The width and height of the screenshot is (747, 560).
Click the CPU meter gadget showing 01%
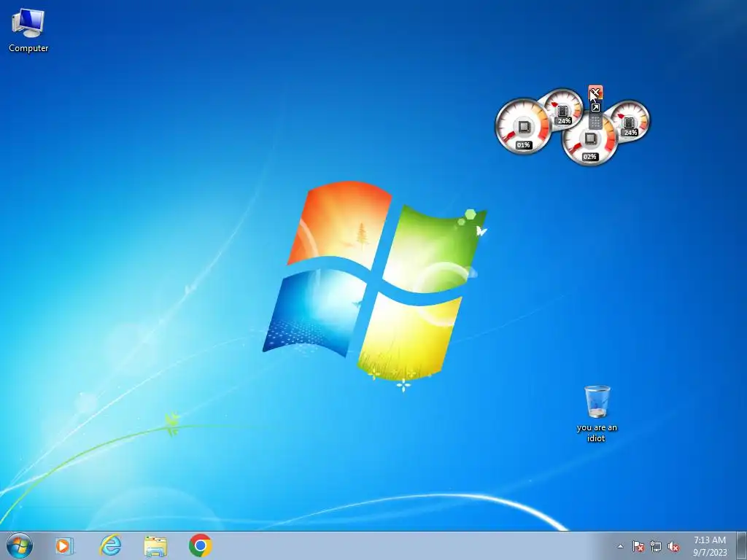click(x=523, y=127)
